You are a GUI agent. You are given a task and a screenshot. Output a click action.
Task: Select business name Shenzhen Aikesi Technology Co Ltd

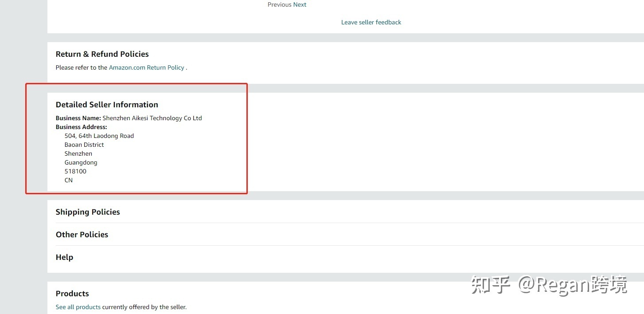click(x=152, y=118)
